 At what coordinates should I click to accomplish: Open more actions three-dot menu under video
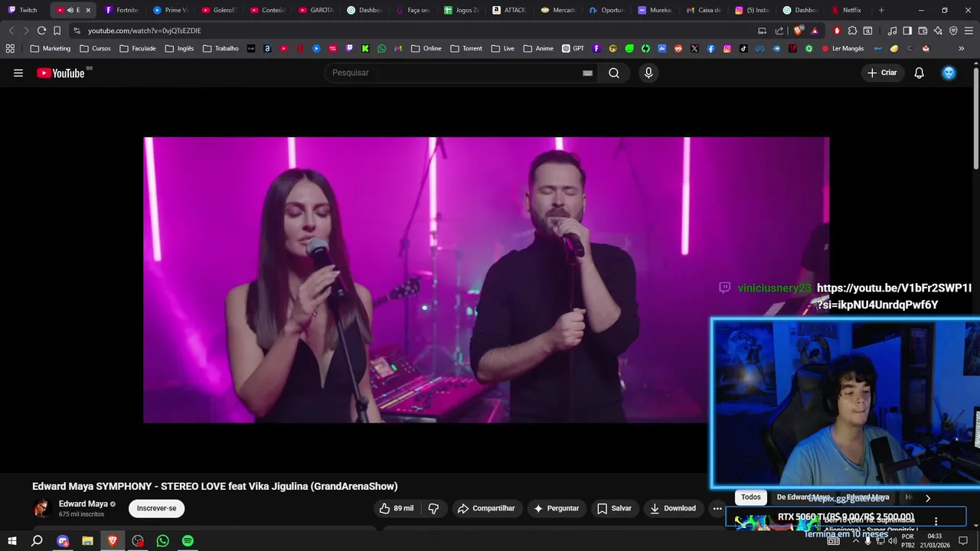pyautogui.click(x=717, y=508)
